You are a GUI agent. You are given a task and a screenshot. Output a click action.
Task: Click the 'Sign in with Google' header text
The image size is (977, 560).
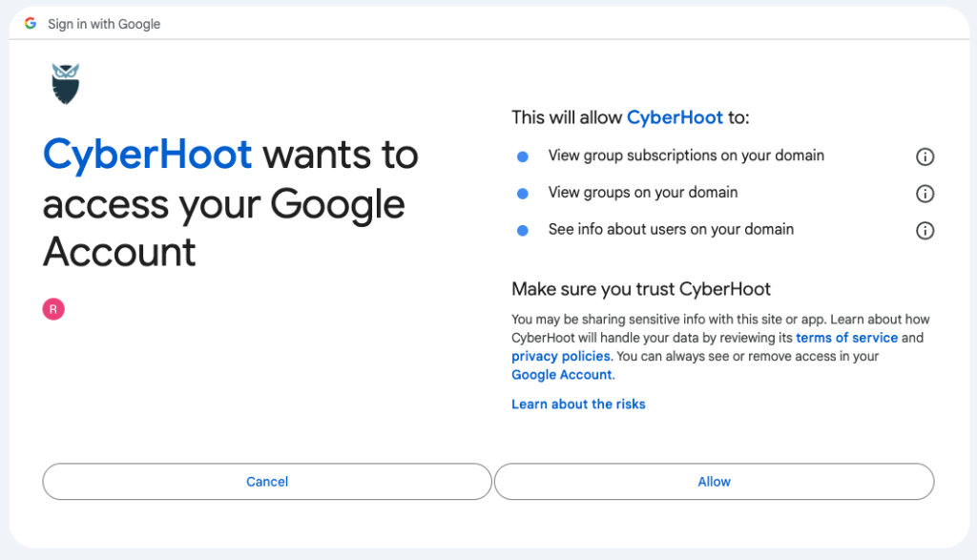(x=104, y=24)
